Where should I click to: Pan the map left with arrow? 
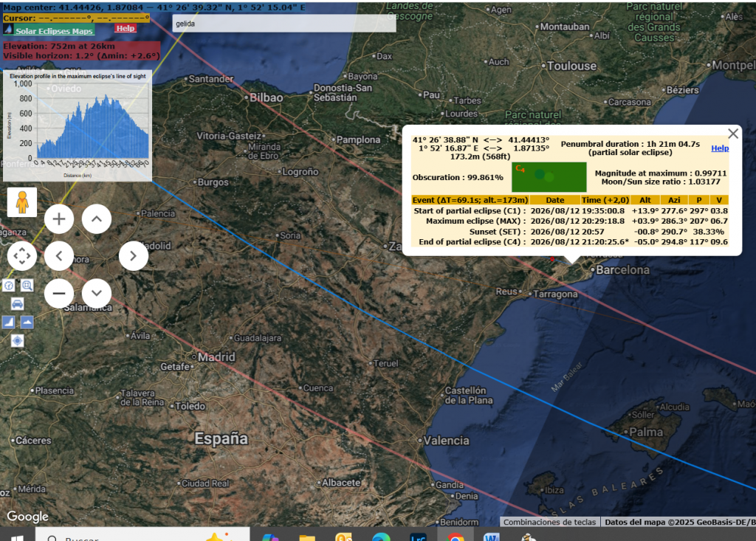59,256
